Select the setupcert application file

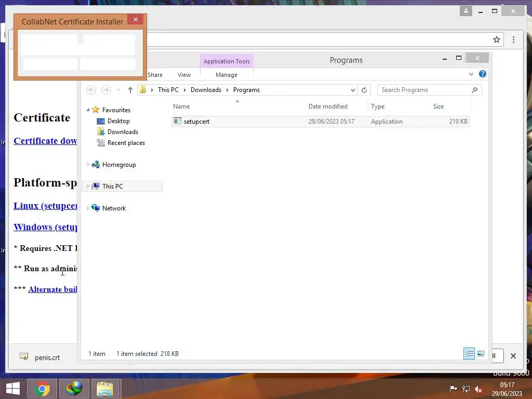point(320,122)
